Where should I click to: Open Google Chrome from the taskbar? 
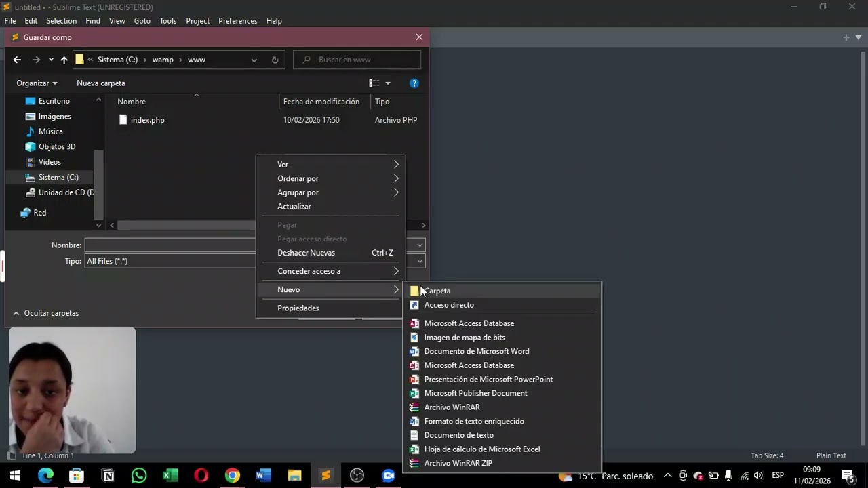[x=233, y=476]
